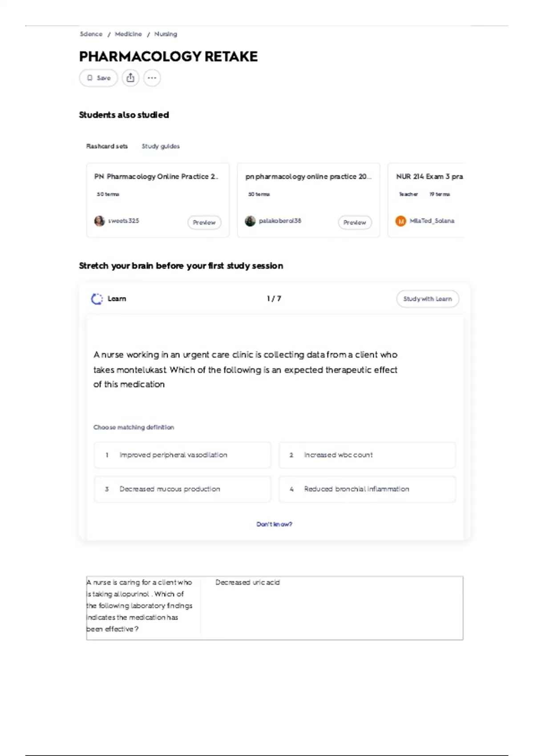Click the Don't know? link
Viewport: 534px width, 756px height.
point(274,524)
